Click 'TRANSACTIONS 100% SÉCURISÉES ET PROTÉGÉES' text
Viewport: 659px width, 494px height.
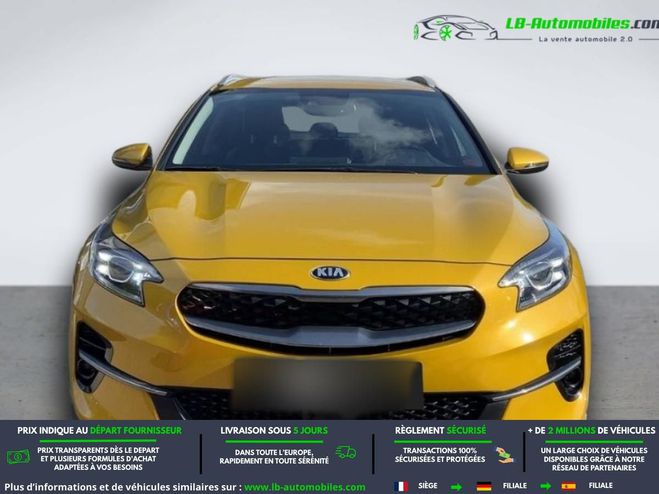[440, 455]
